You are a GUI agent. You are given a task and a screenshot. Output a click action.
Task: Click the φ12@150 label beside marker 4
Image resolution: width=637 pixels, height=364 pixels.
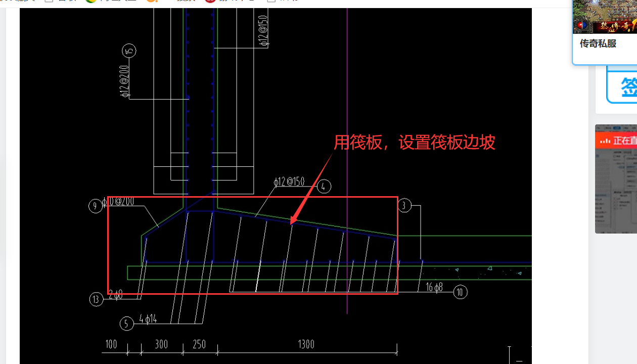coord(289,182)
